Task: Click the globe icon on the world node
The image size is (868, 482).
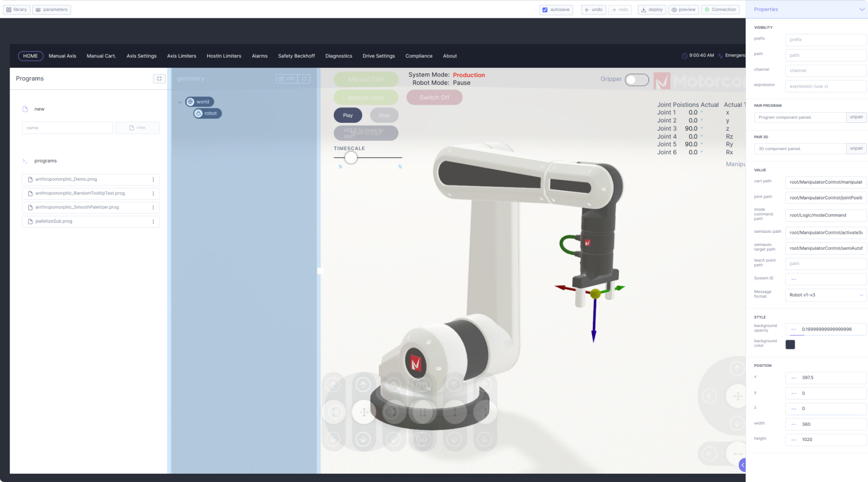Action: [190, 102]
